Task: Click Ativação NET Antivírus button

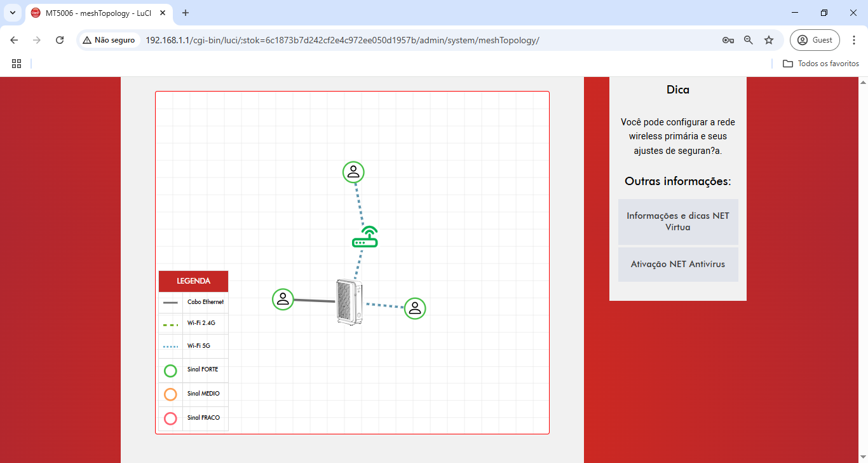Action: [x=678, y=264]
